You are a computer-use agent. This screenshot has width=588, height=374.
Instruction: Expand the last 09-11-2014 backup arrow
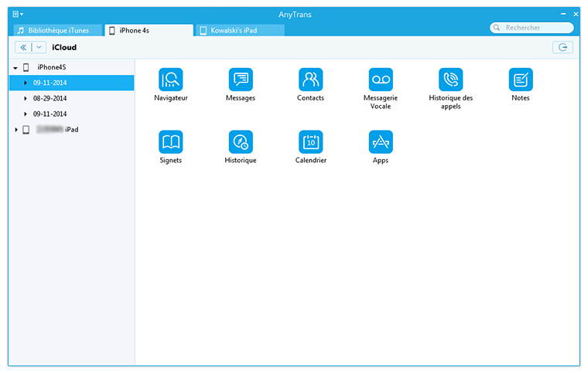pyautogui.click(x=26, y=114)
